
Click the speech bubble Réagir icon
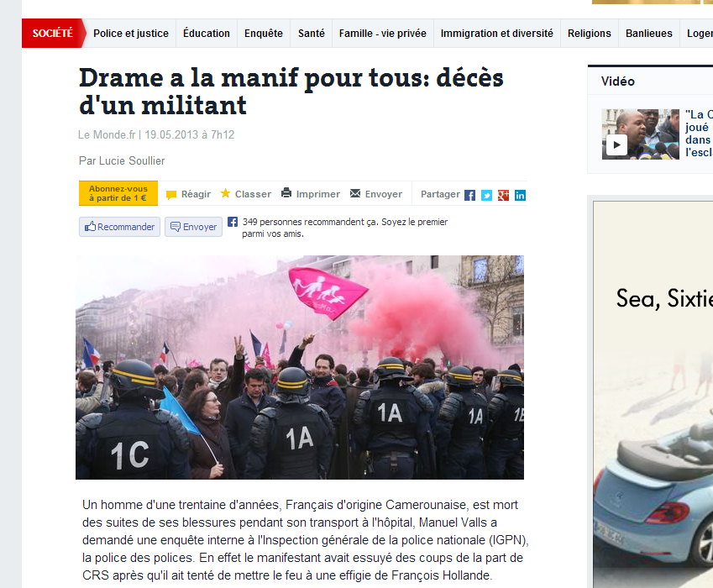pyautogui.click(x=171, y=195)
